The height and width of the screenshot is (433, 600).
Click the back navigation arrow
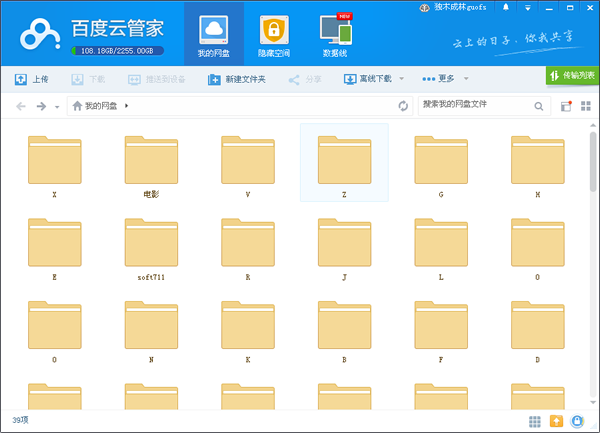[x=22, y=105]
